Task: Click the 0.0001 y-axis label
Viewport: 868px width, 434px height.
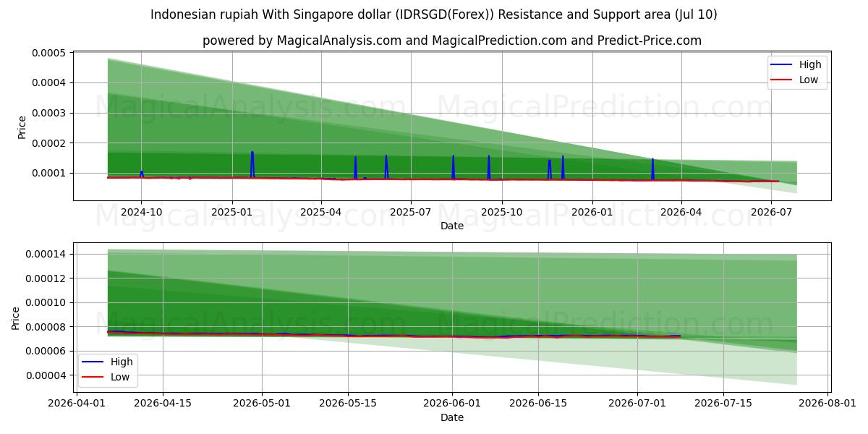Action: pyautogui.click(x=48, y=173)
